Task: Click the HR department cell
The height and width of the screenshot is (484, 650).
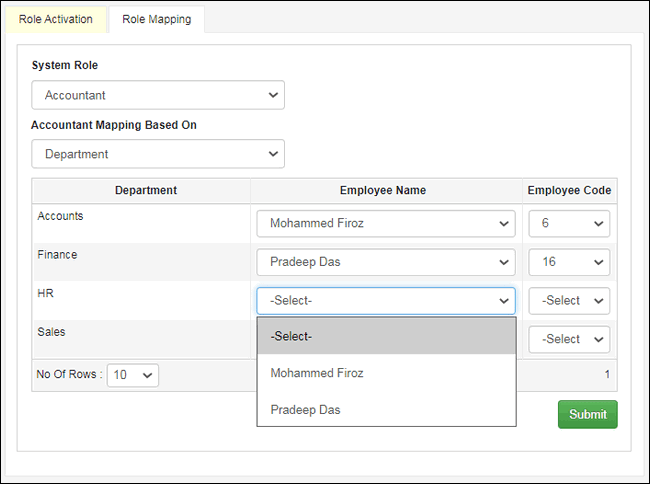Action: coord(141,300)
